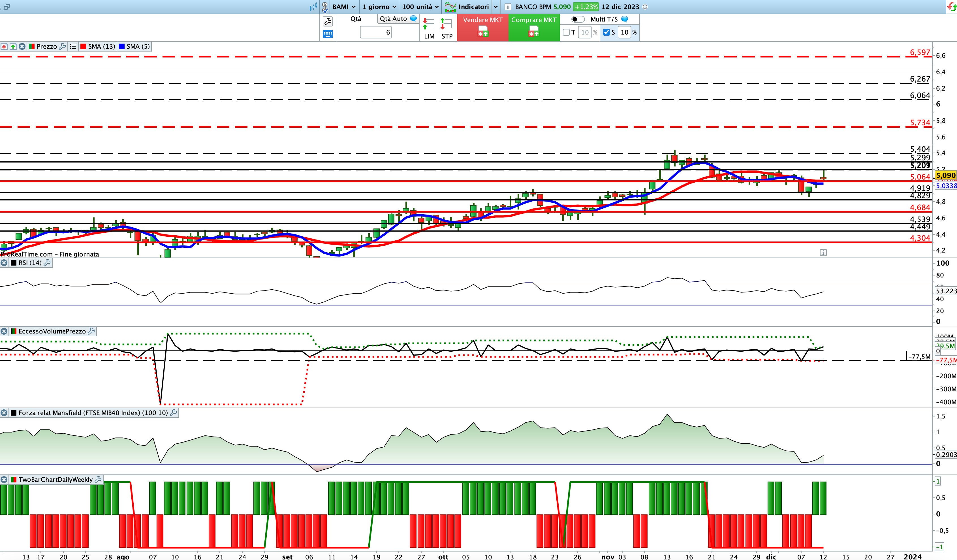Open the 100 unità units dropdown
The height and width of the screenshot is (560, 957).
[x=420, y=7]
